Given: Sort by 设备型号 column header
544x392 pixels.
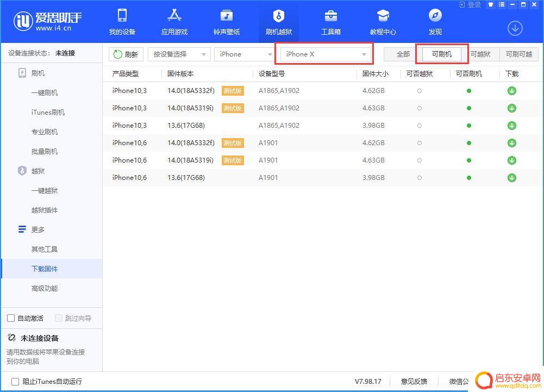Looking at the screenshot, I should click(272, 74).
